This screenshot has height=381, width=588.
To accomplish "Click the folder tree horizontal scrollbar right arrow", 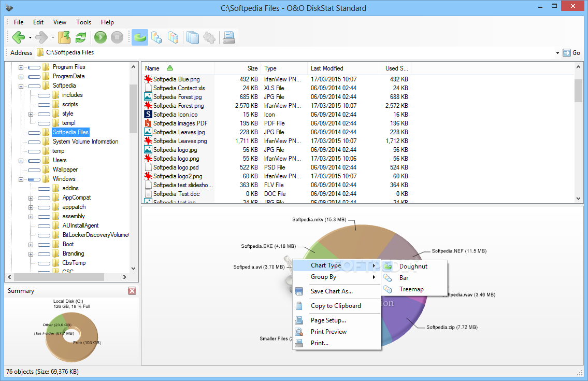I will pyautogui.click(x=125, y=277).
